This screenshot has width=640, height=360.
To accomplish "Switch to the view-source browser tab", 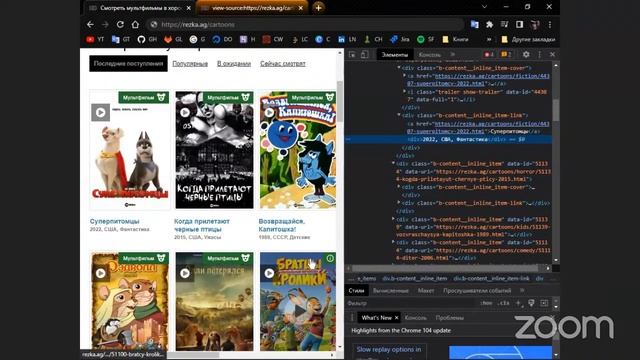I will coord(252,8).
